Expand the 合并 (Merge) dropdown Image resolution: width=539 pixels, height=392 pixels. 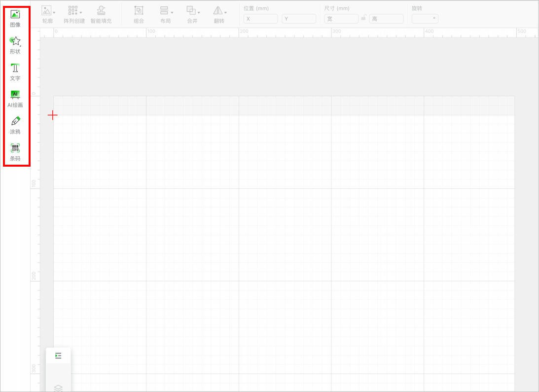tap(193, 11)
